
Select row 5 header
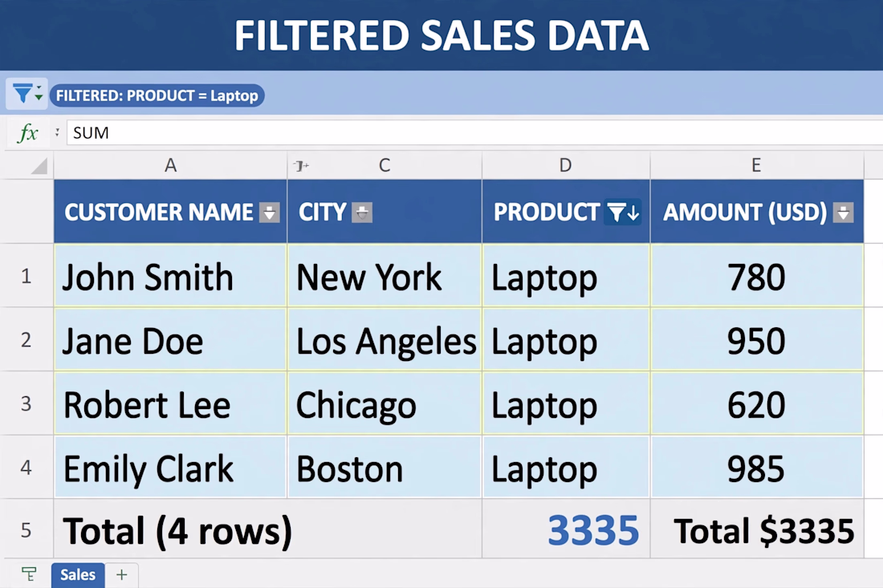click(x=26, y=529)
